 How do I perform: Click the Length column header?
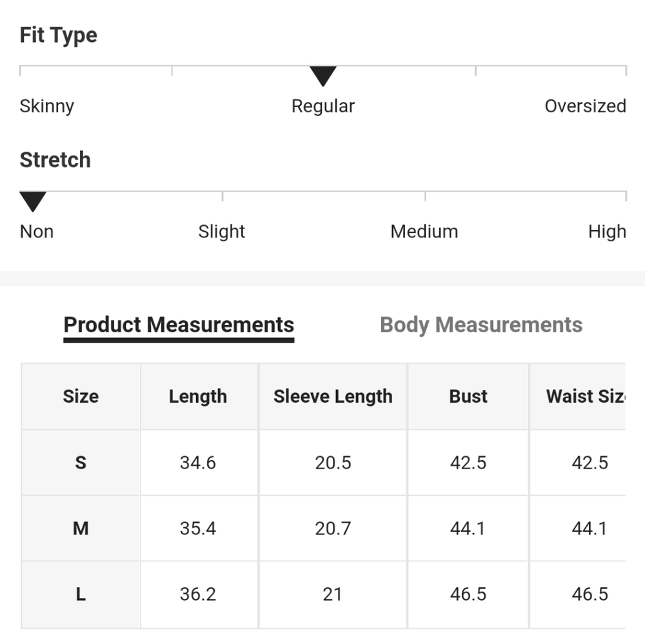pyautogui.click(x=198, y=396)
